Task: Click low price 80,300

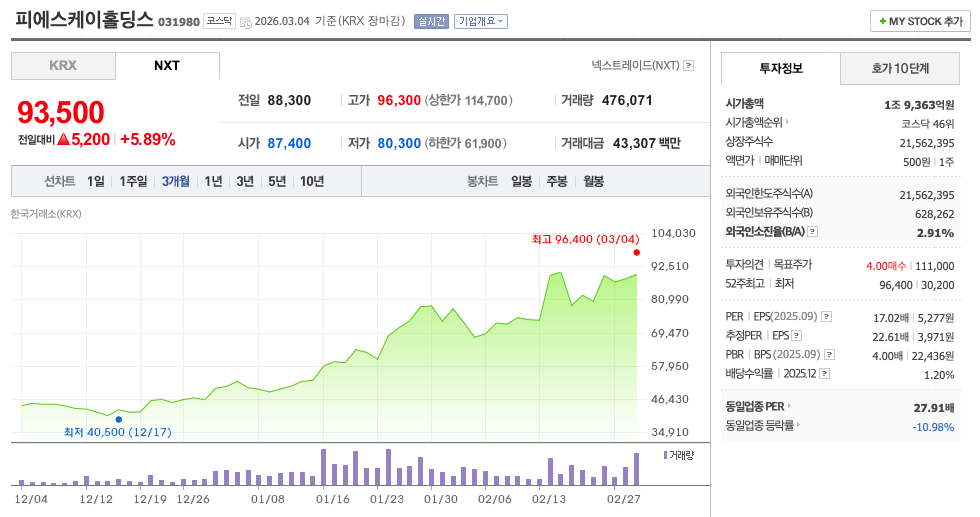Action: [x=399, y=143]
